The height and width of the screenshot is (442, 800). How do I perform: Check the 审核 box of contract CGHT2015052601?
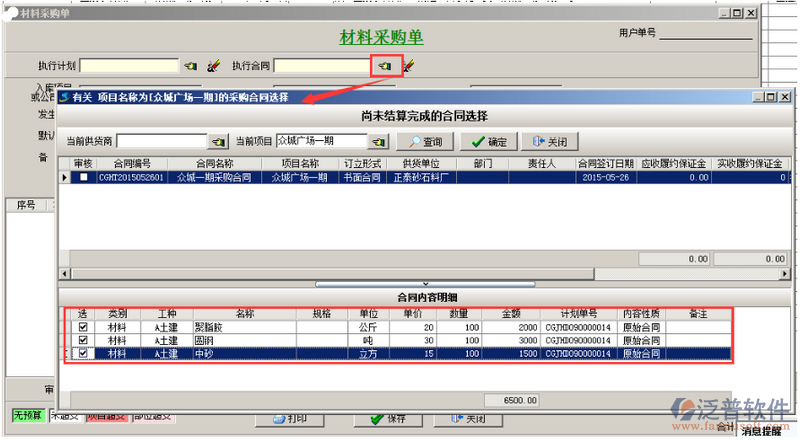83,177
